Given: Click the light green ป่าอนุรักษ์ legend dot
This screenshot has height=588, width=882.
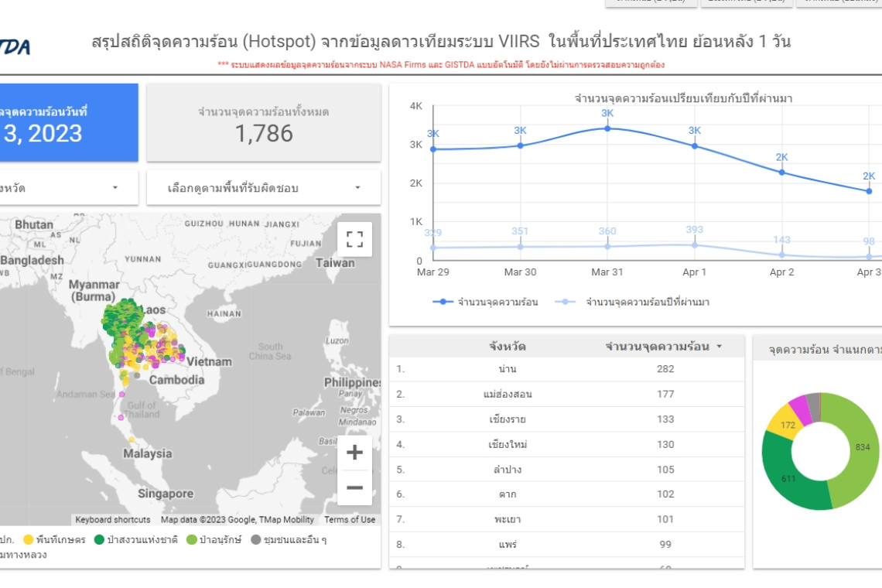Looking at the screenshot, I should [x=191, y=540].
